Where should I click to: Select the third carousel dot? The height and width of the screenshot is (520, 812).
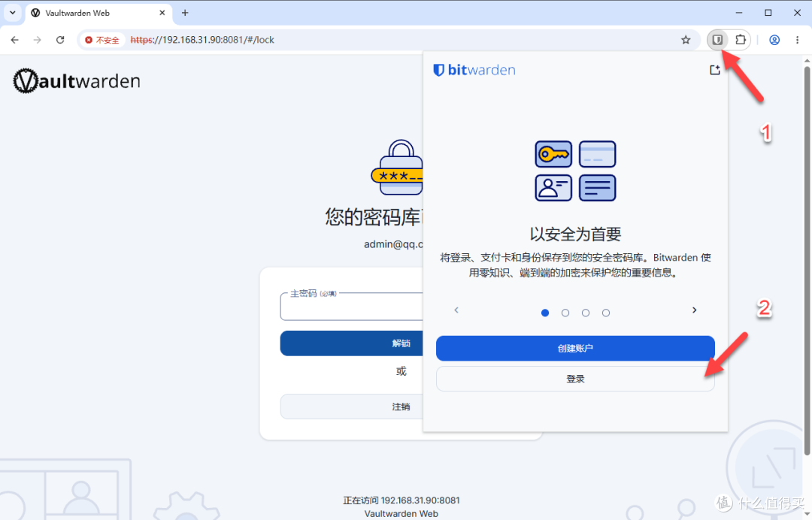[585, 313]
